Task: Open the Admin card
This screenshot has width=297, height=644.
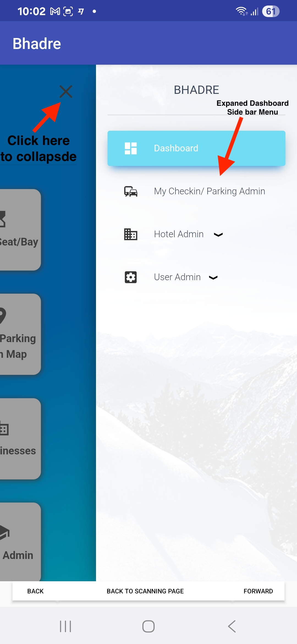Action: point(20,542)
